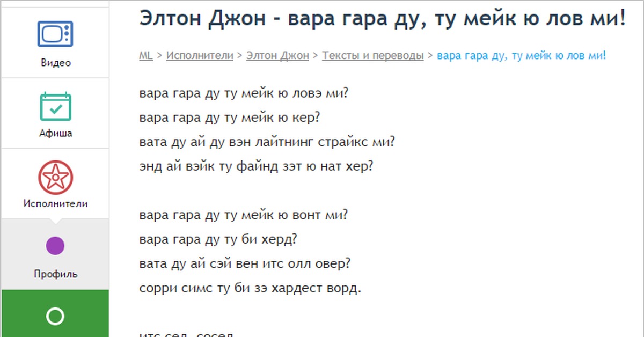644x337 pixels.
Task: Click lyric line about лайтнинг страйкс ми
Action: click(x=267, y=142)
